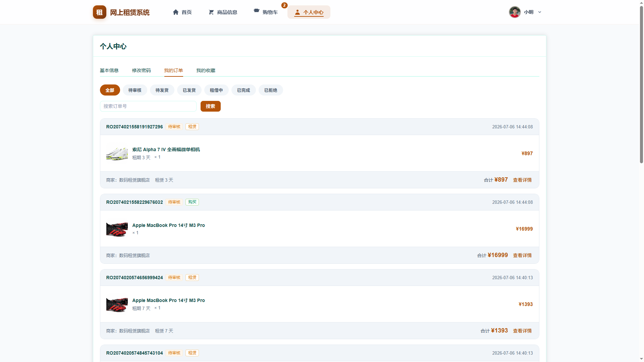The height and width of the screenshot is (362, 644).
Task: Click the 待审核 status tag of order RO2074021558191927296
Action: [174, 127]
